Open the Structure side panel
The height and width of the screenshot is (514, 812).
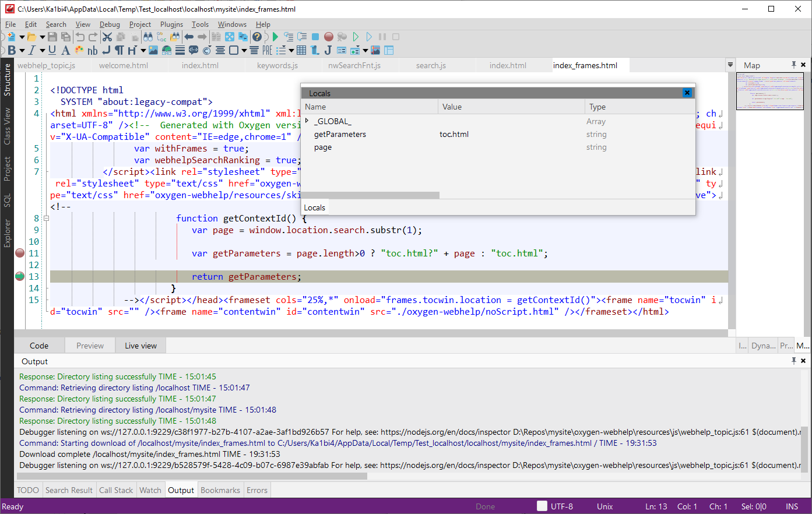7,79
